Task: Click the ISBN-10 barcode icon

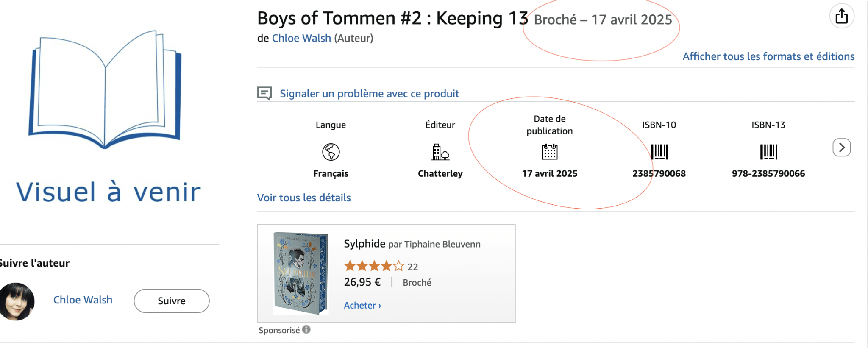Action: pos(659,153)
